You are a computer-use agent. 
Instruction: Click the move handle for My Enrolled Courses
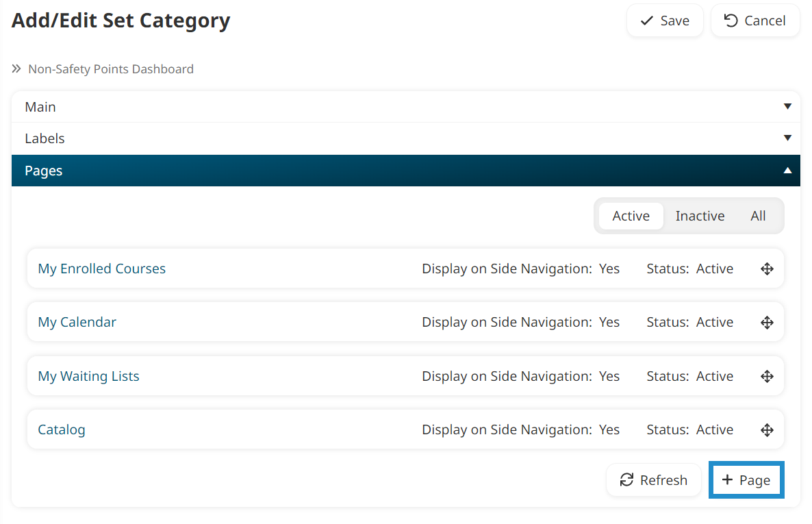767,268
